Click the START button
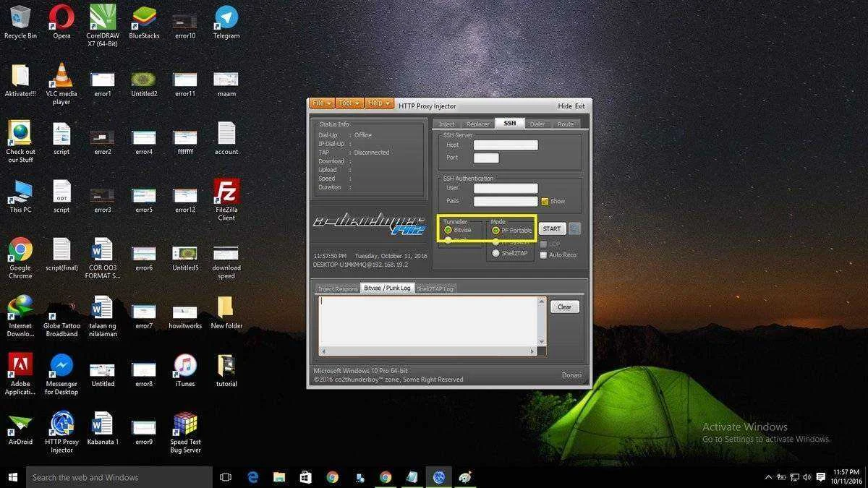 point(552,228)
